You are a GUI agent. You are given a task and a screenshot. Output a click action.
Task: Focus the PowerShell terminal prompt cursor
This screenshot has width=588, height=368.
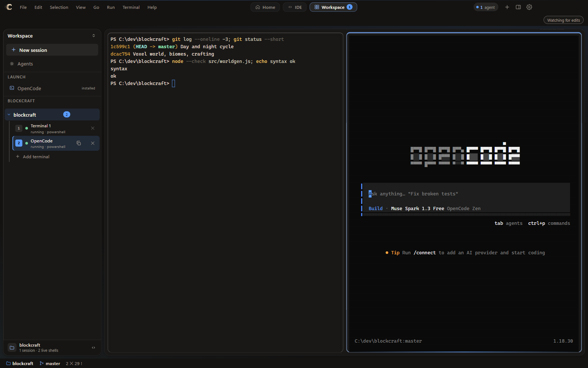coord(173,84)
